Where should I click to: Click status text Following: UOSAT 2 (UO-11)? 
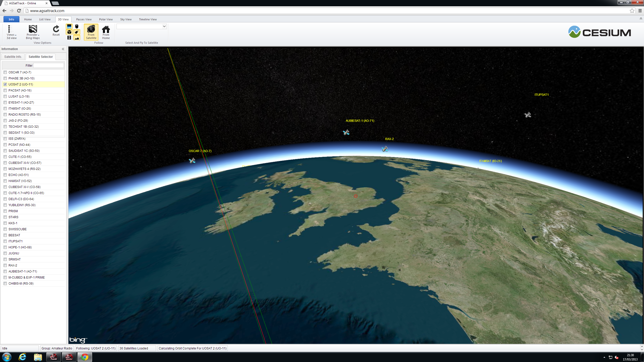coord(96,348)
